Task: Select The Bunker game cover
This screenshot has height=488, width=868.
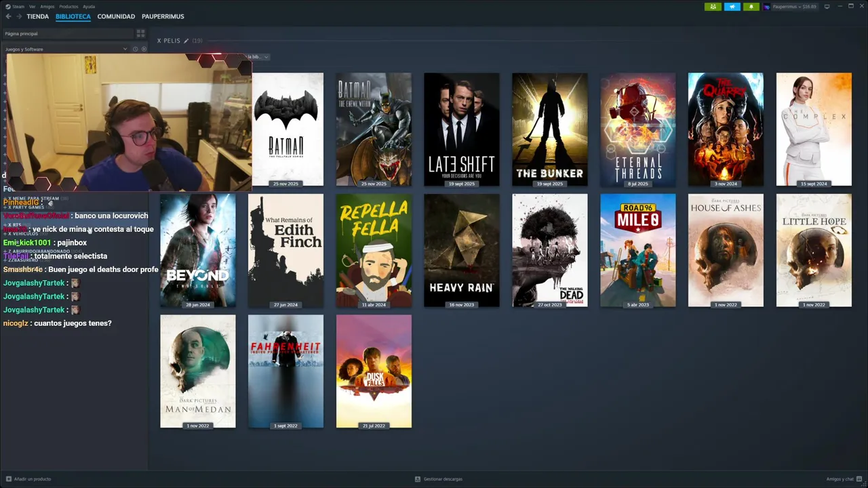Action: coord(550,129)
